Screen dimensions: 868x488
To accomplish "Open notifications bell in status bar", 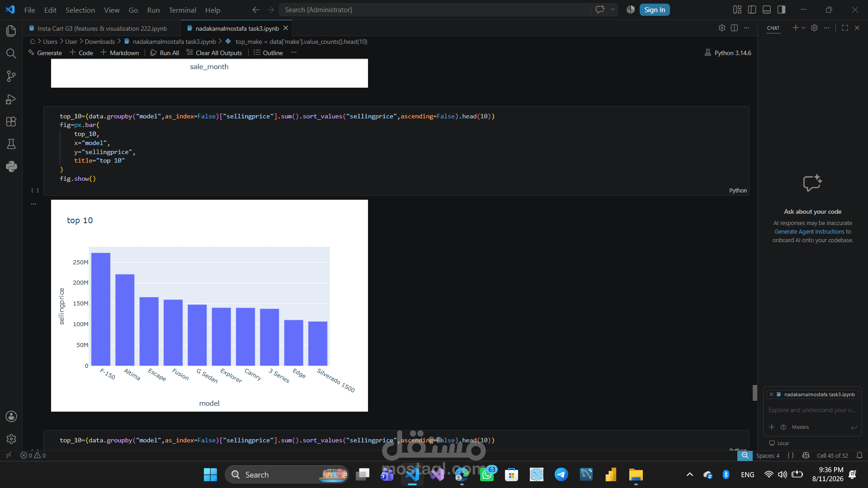I will [x=859, y=455].
